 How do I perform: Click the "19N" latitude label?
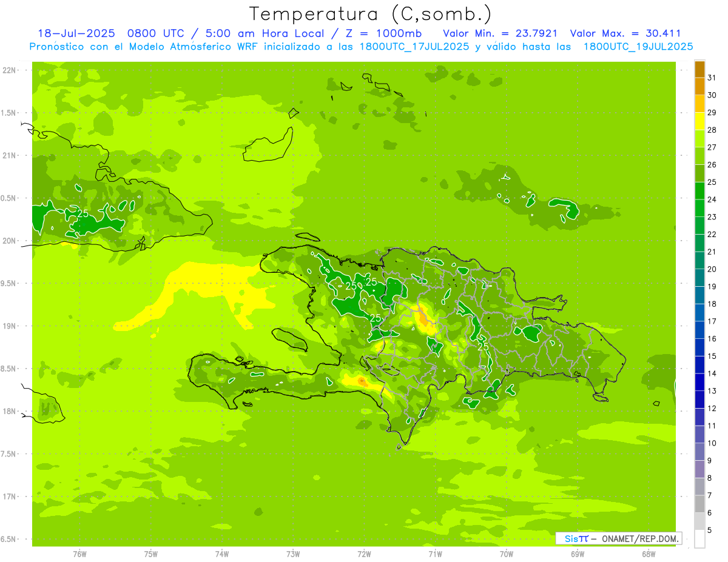tap(10, 326)
